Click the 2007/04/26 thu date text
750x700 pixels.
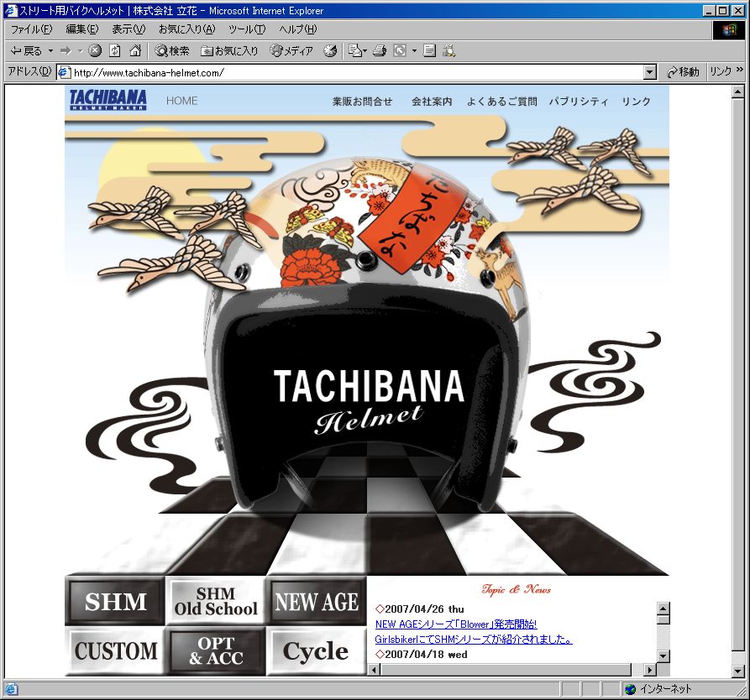pos(424,609)
